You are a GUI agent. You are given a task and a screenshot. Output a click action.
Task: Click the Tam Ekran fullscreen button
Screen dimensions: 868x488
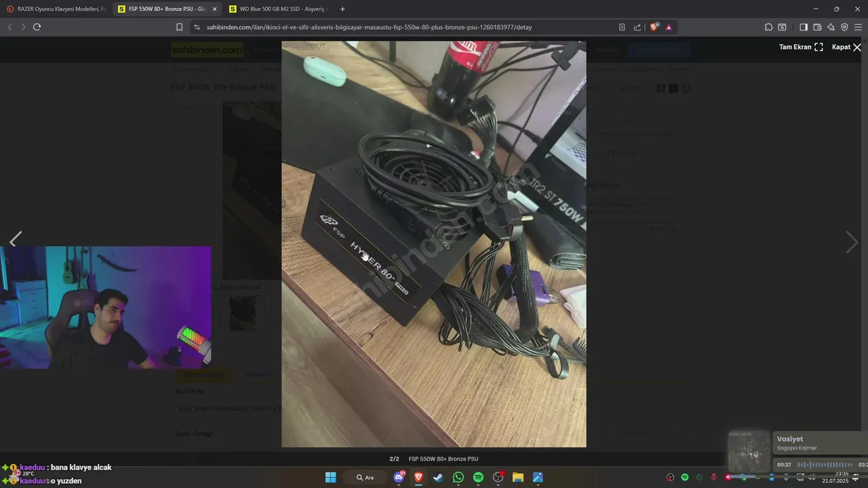[801, 47]
